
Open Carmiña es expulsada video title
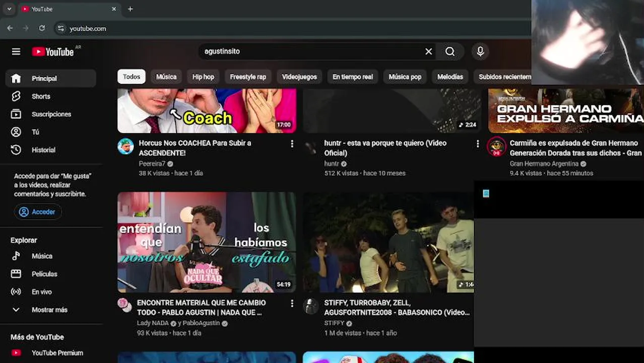click(x=576, y=148)
